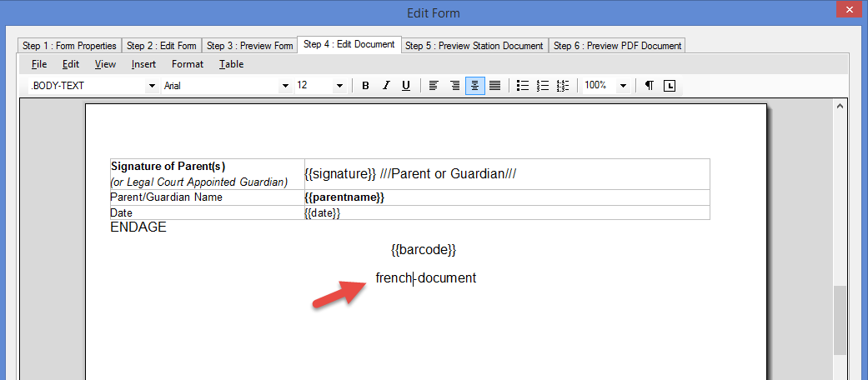This screenshot has height=380, width=868.
Task: Click the Date label cell
Action: (x=207, y=212)
